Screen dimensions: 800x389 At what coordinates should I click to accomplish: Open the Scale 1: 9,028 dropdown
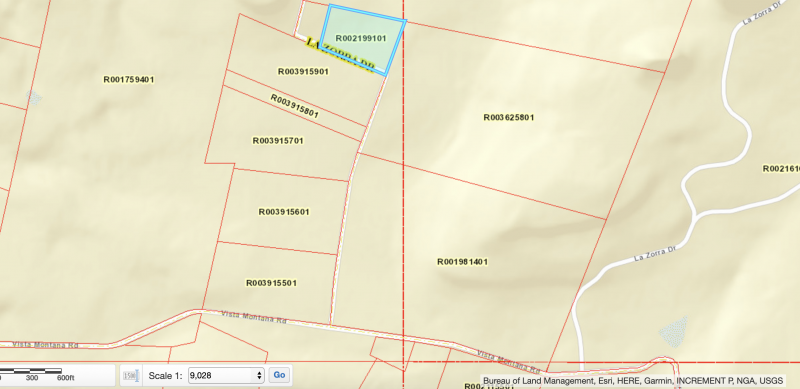[226, 375]
